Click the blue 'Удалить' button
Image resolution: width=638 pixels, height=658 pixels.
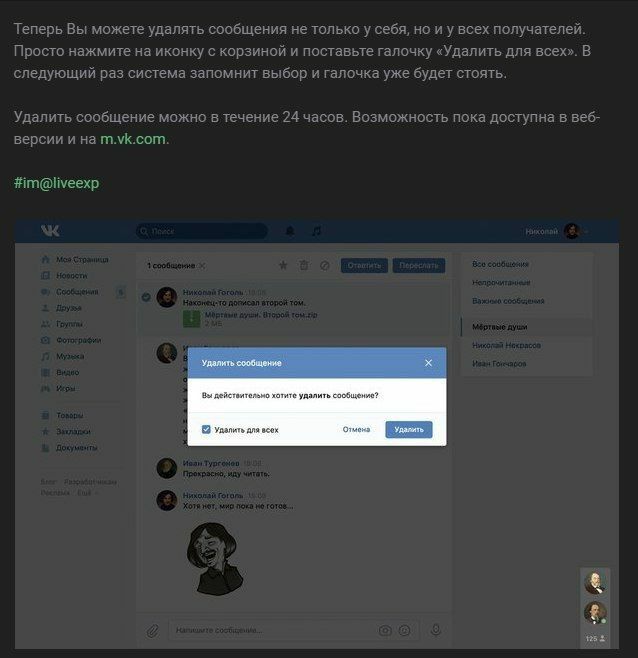point(409,429)
